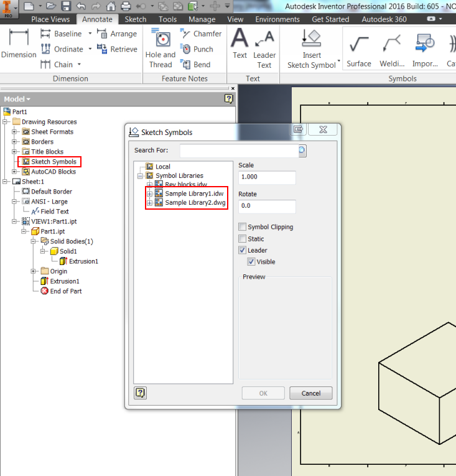Open the Chain dropdown arrow
456x476 pixels.
tap(79, 64)
